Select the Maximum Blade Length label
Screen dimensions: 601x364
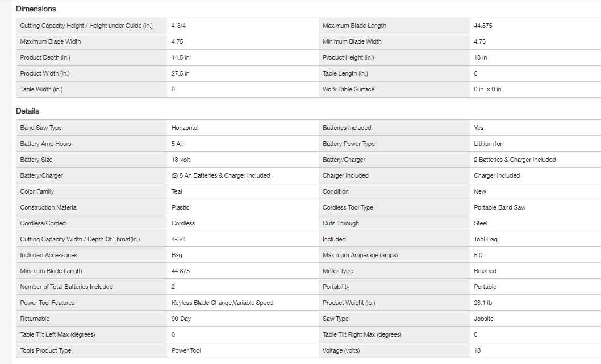[354, 26]
